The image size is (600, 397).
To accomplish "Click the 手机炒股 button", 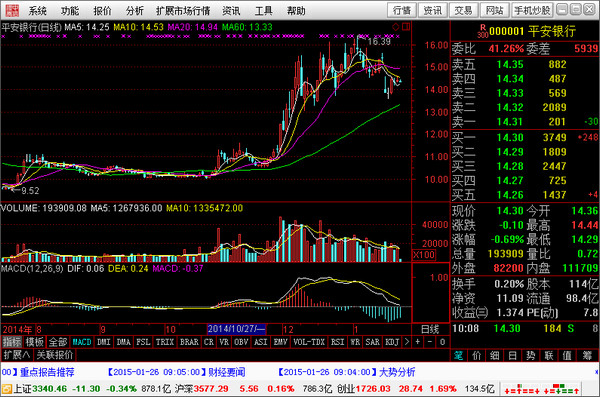I will (532, 10).
